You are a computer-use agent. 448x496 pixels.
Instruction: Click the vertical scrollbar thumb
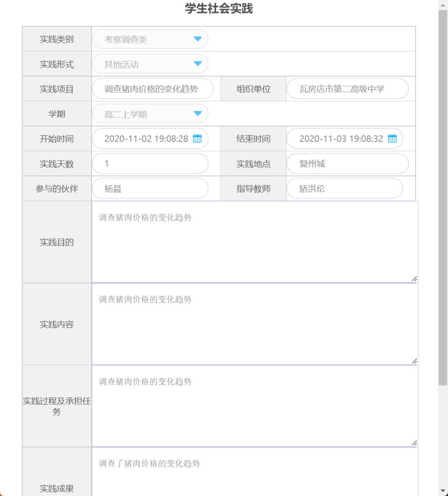443,194
